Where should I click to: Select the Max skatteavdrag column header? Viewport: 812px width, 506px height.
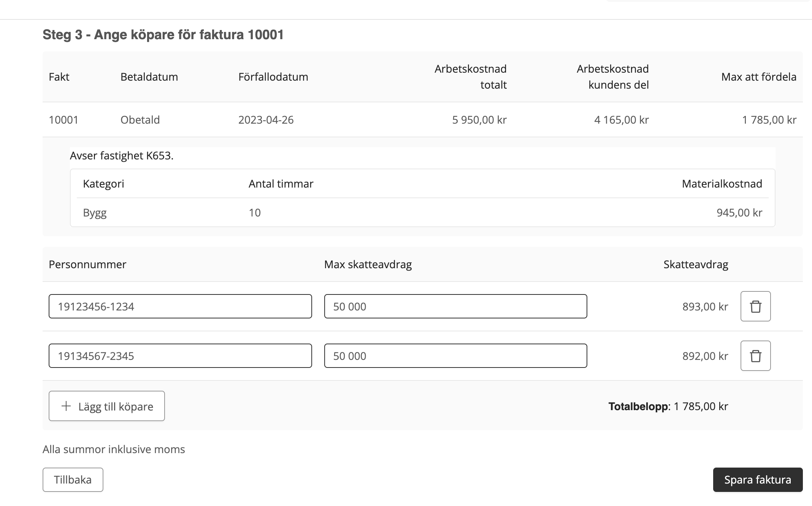(x=368, y=264)
